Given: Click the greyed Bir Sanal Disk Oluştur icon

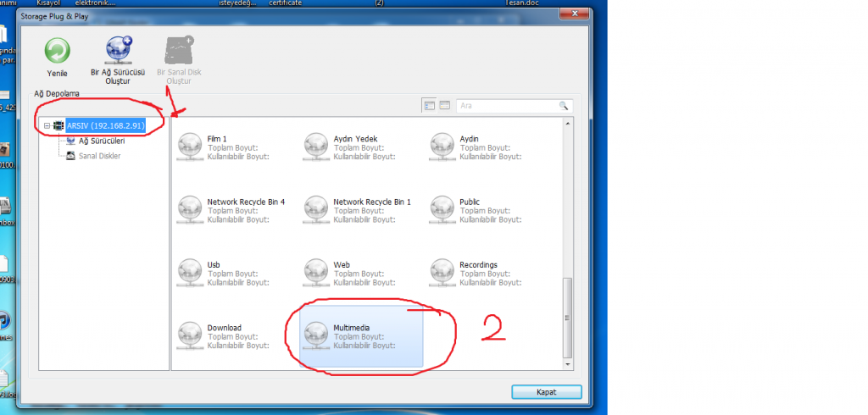Looking at the screenshot, I should pos(179,50).
